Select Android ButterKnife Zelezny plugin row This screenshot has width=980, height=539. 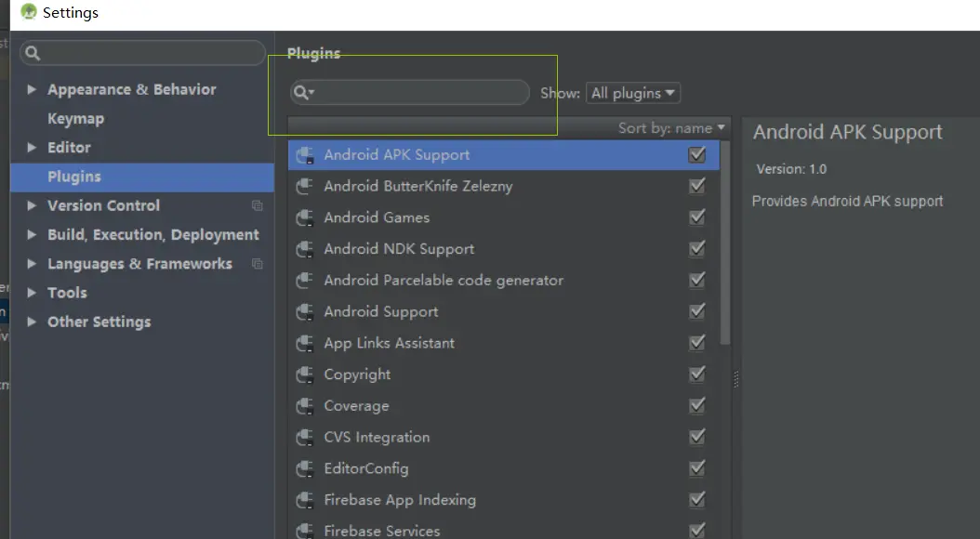click(504, 186)
